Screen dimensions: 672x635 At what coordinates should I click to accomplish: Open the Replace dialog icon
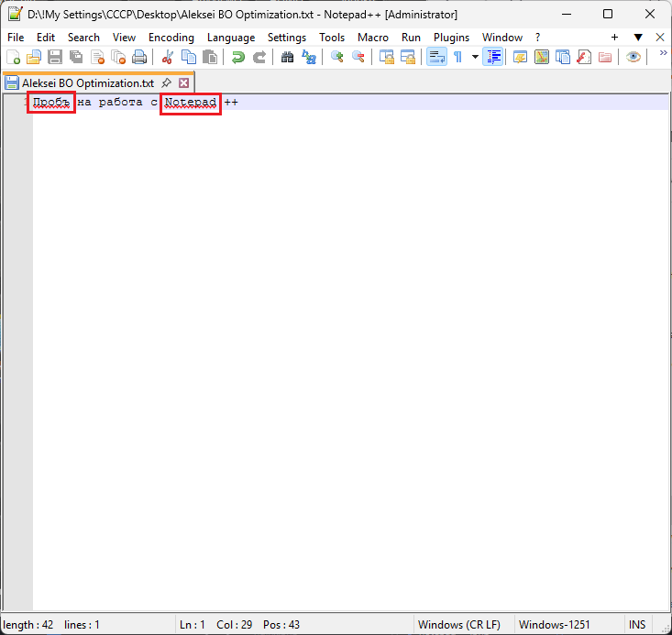(309, 57)
